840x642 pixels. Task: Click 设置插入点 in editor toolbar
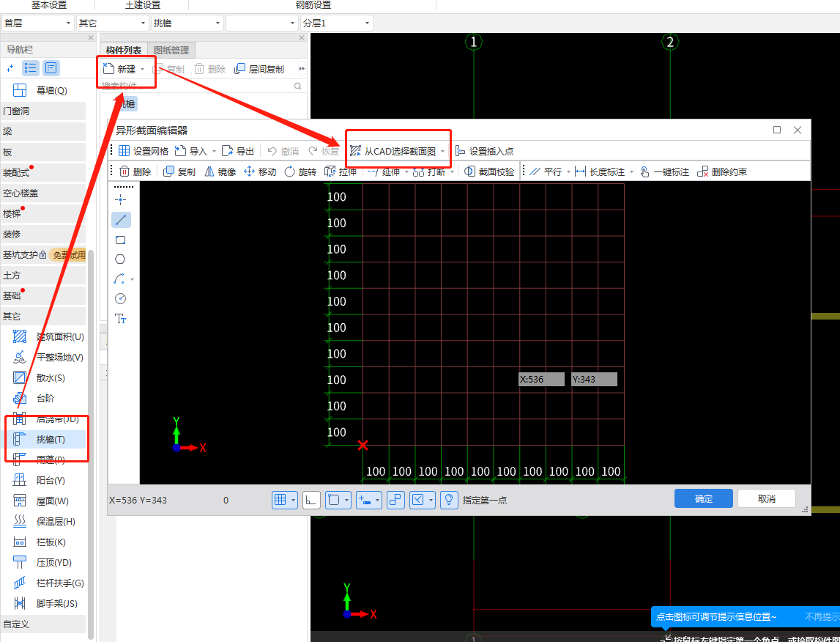(x=485, y=151)
